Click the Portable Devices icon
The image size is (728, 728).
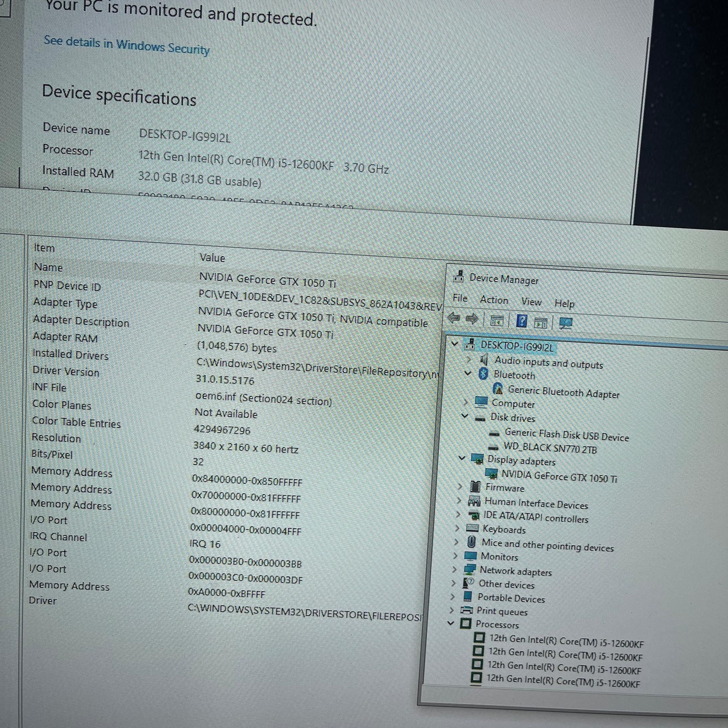click(468, 596)
